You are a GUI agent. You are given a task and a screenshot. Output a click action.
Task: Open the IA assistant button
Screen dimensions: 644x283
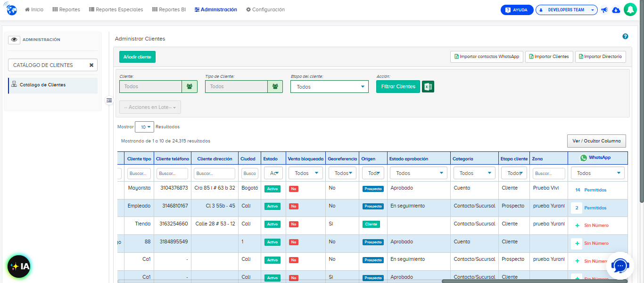(19, 266)
